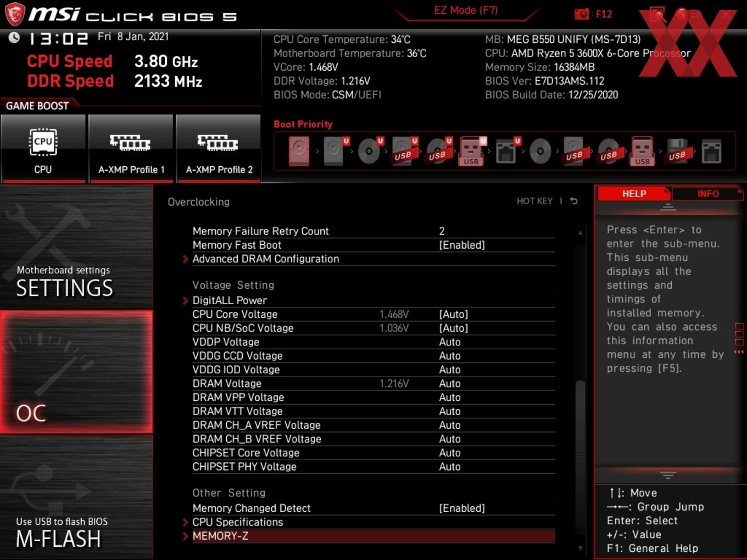Enable A-XMP Profile 1
Image resolution: width=747 pixels, height=560 pixels.
point(131,148)
